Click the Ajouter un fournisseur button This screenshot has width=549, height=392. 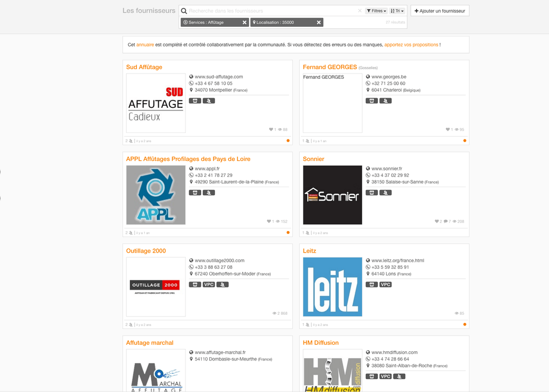[x=440, y=11]
